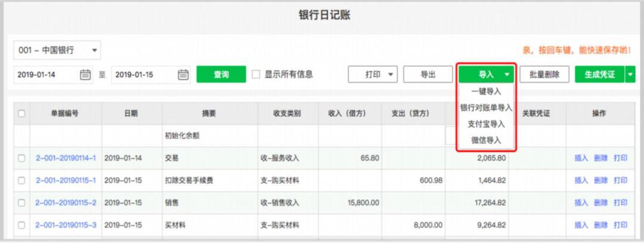Click 打印 in the 扣除交易手续费 row

pos(621,180)
